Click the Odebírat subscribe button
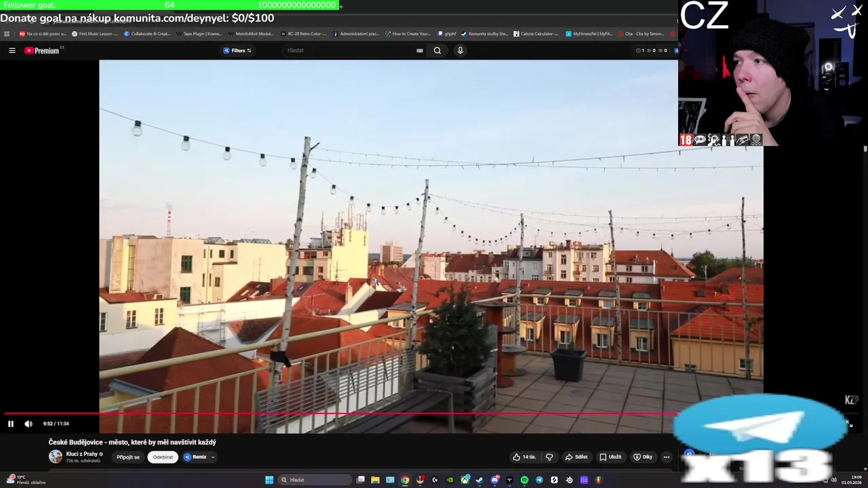Screen dimensions: 868x488 tap(163, 457)
